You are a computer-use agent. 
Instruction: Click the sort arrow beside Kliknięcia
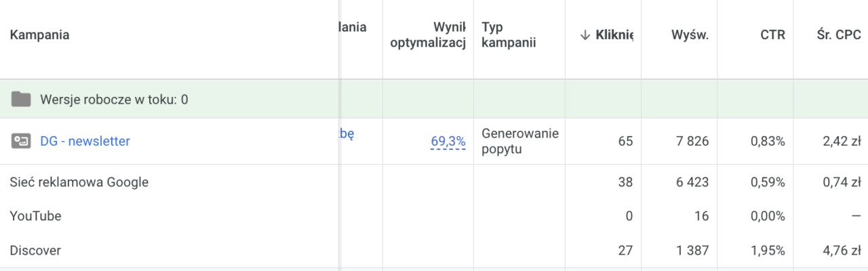pyautogui.click(x=585, y=35)
